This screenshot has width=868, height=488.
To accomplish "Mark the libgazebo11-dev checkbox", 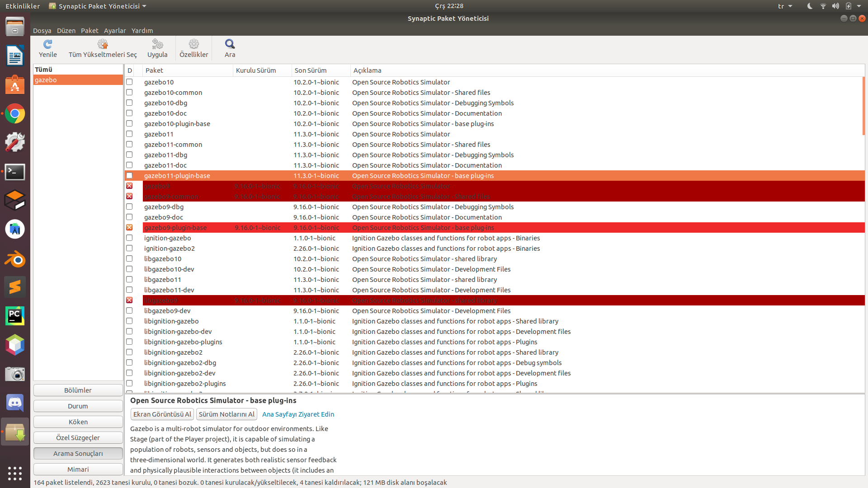I will coord(129,290).
